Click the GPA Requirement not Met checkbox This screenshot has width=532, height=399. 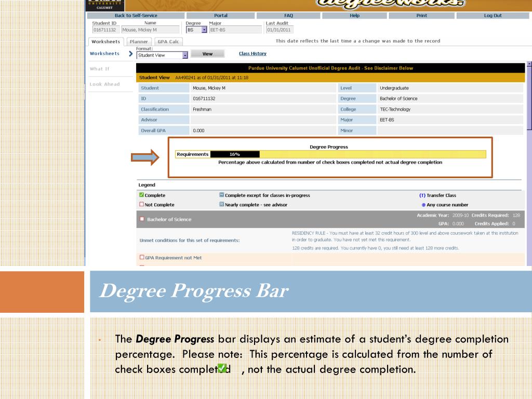[142, 257]
